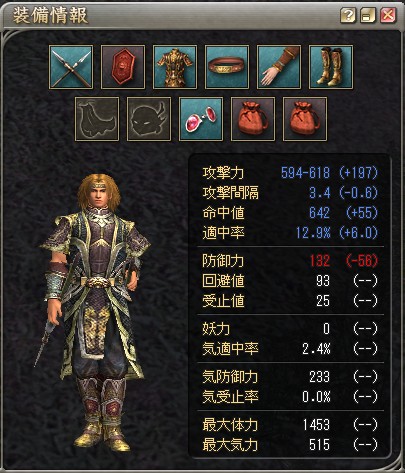405x473 pixels.
Task: Click the red belt equipment slot
Action: 227,67
